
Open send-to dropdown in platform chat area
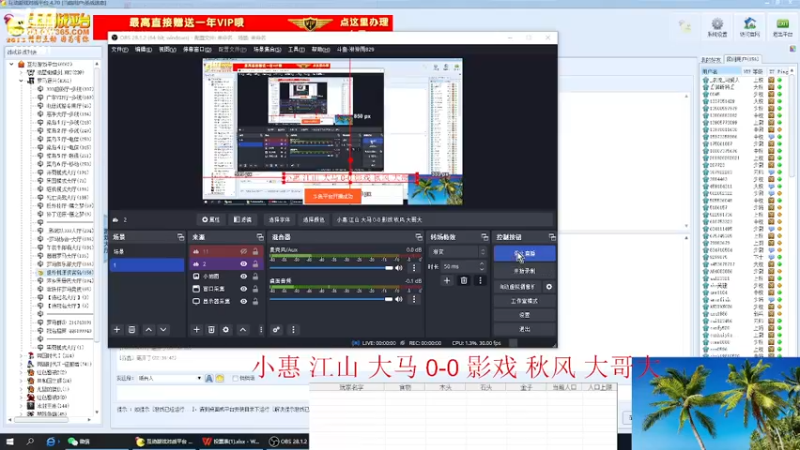pos(169,379)
